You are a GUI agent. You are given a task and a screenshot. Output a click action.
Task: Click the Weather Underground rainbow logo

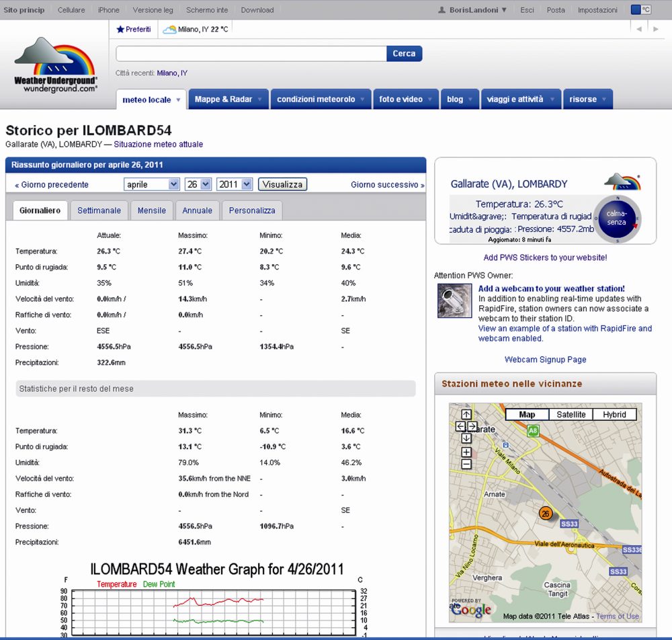point(56,65)
